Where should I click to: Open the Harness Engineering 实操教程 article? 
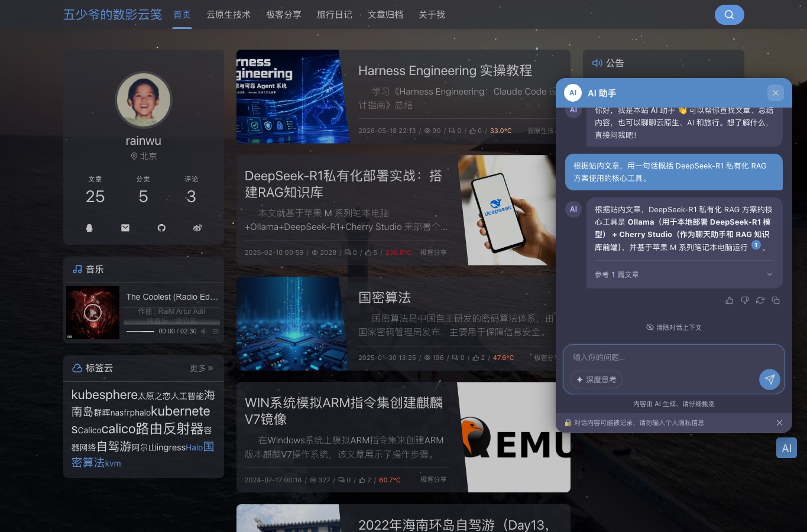coord(445,70)
